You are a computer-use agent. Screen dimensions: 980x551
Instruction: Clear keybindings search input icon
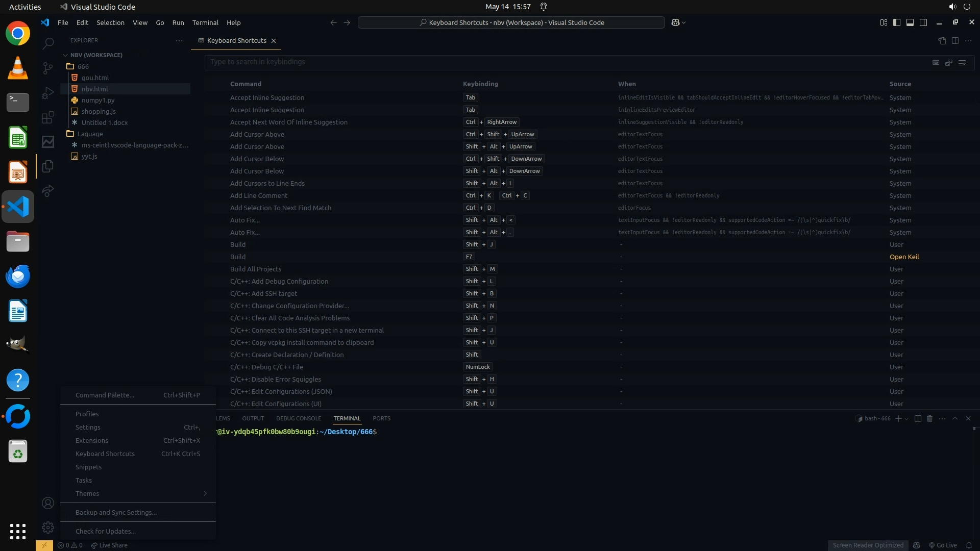pos(962,62)
